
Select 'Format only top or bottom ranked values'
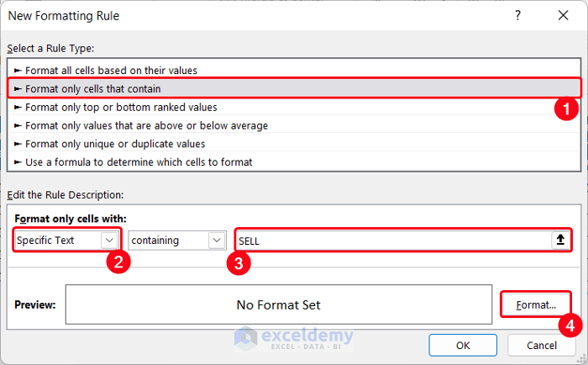click(121, 107)
